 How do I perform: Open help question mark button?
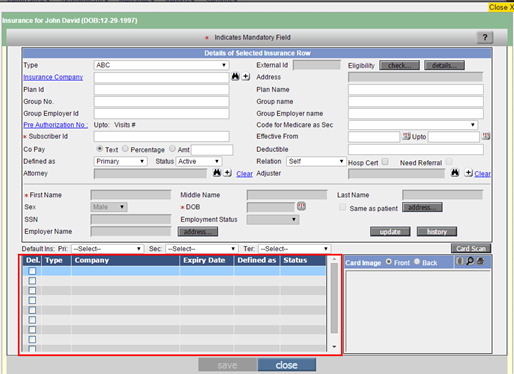pyautogui.click(x=485, y=37)
